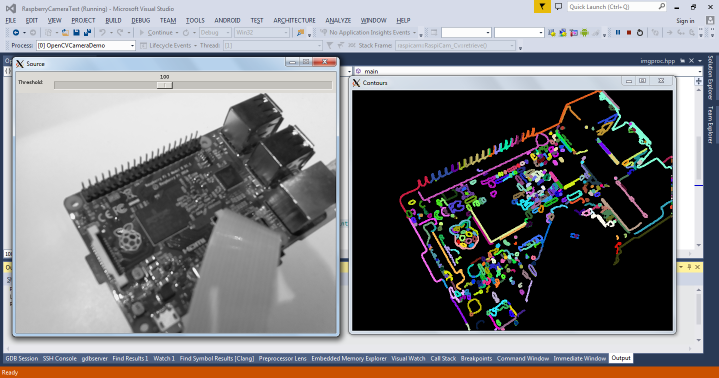This screenshot has height=378, width=719.
Task: Open the DEBUG menu
Action: coord(140,21)
